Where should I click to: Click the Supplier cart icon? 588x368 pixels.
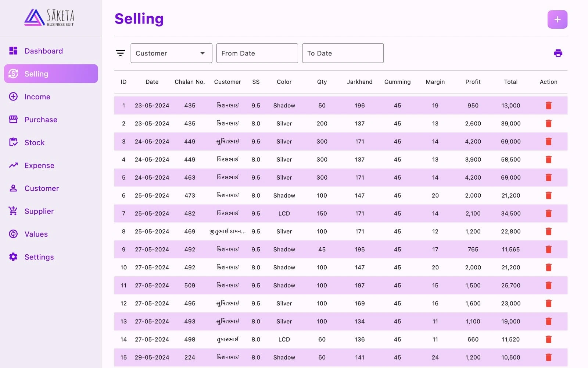13,211
